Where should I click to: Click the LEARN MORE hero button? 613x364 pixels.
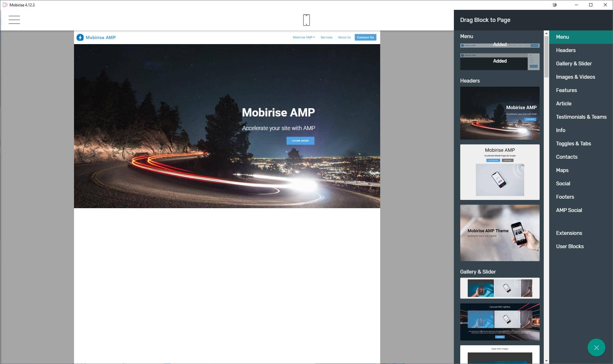300,141
